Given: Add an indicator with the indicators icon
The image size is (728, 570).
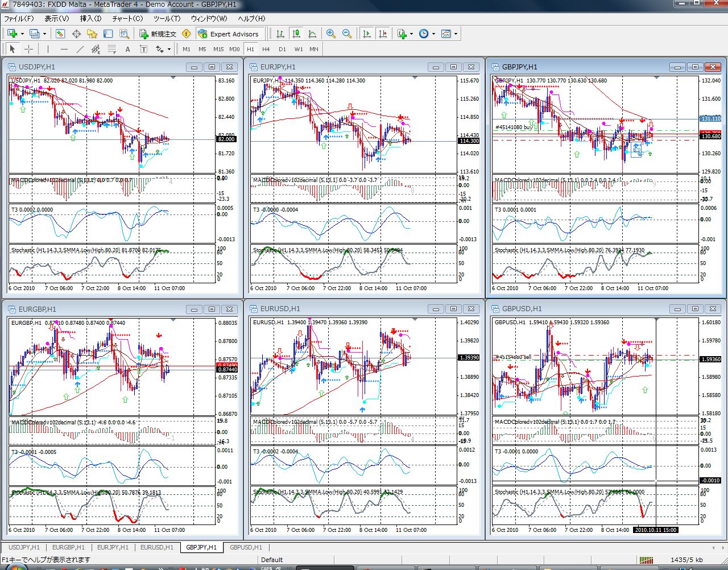Looking at the screenshot, I should click(402, 34).
